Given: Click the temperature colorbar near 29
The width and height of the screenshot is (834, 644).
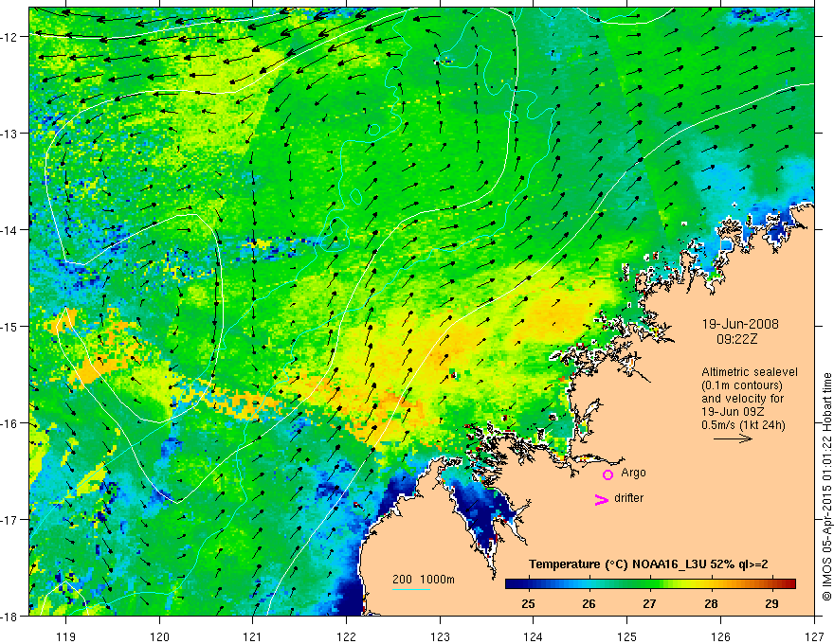Looking at the screenshot, I should coord(772,584).
